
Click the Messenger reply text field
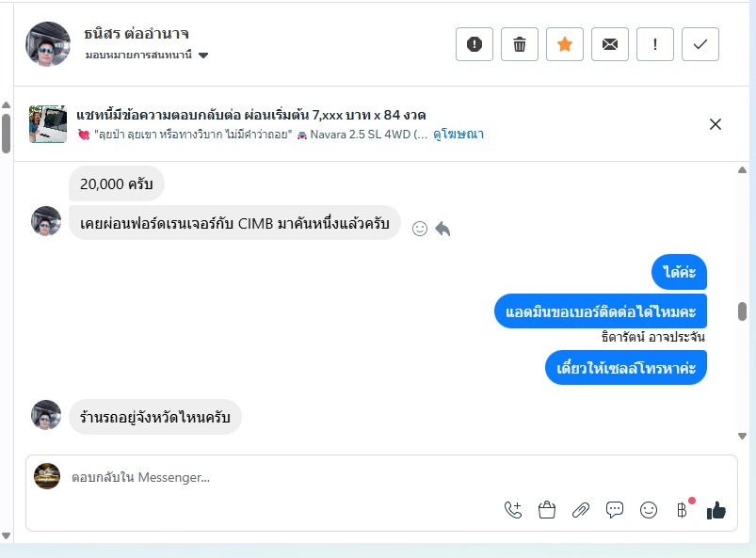point(282,477)
